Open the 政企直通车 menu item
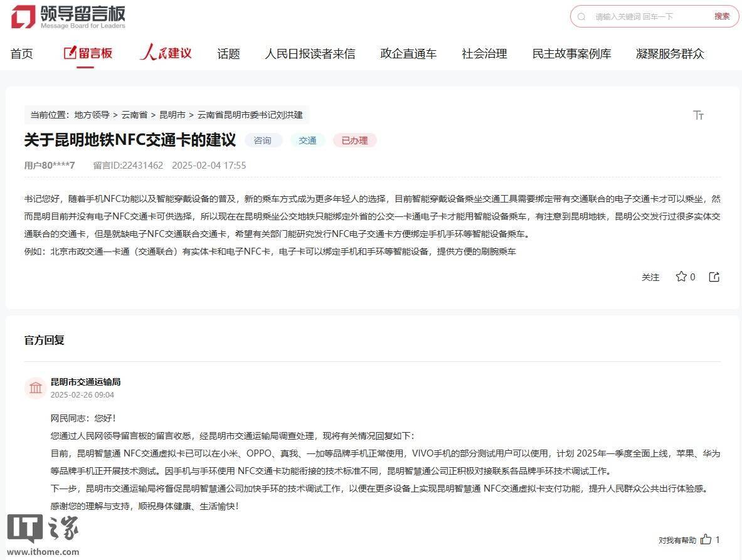 [x=408, y=54]
